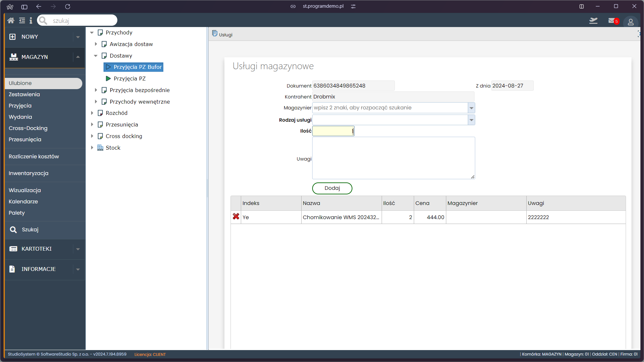Collapse the Przychody tree node
The width and height of the screenshot is (644, 362).
[x=92, y=32]
